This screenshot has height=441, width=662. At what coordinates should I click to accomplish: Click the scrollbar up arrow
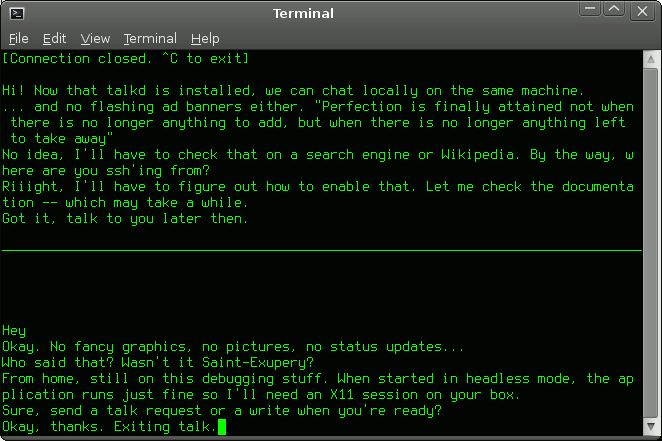click(651, 60)
